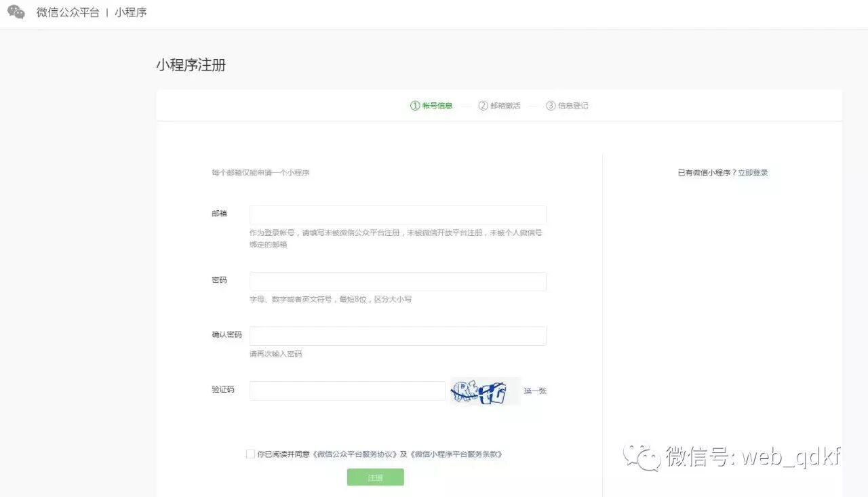Open 微信公众平台 header link
868x497 pixels.
click(x=68, y=12)
